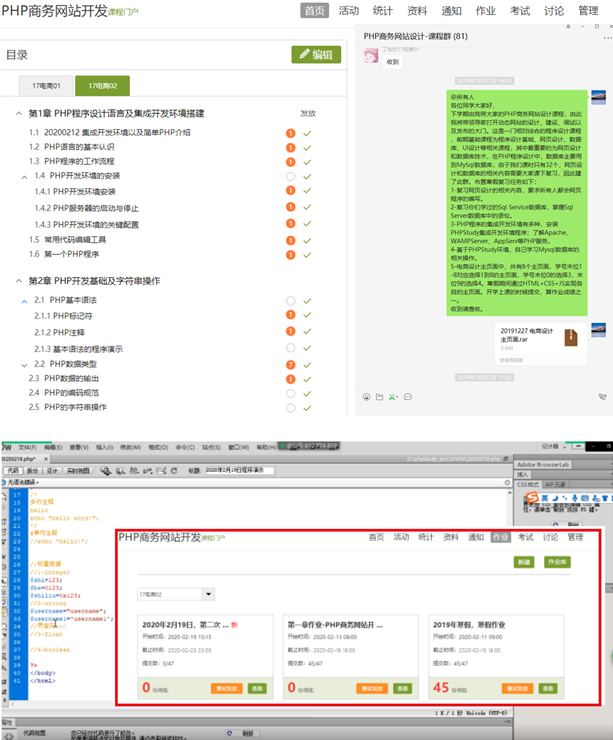The width and height of the screenshot is (613, 740).
Task: Click the orange badge beside 1.1 lesson
Action: [x=291, y=132]
